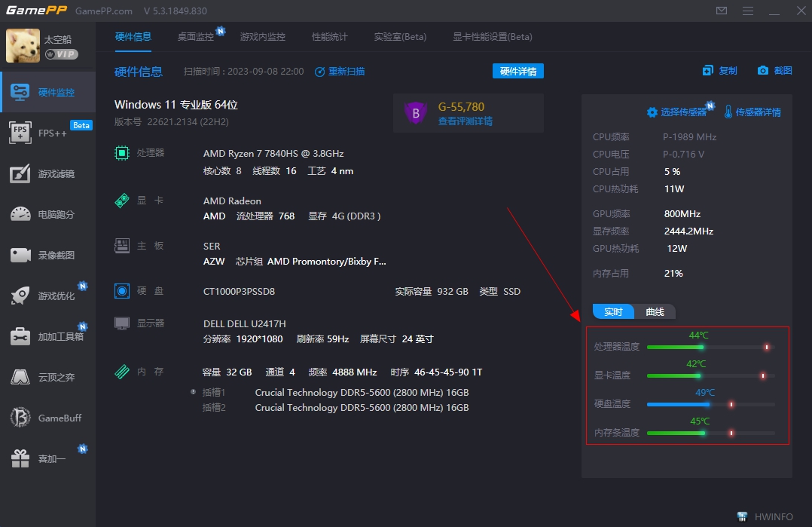Click the '2444.2MHz' 显存频率 value
This screenshot has height=527, width=812.
[688, 231]
